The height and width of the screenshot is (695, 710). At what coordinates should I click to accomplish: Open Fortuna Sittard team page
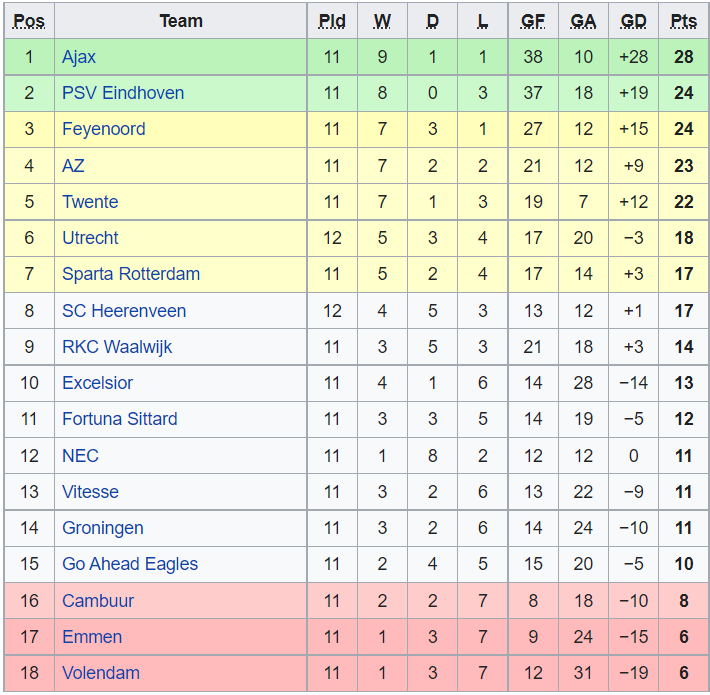point(120,419)
